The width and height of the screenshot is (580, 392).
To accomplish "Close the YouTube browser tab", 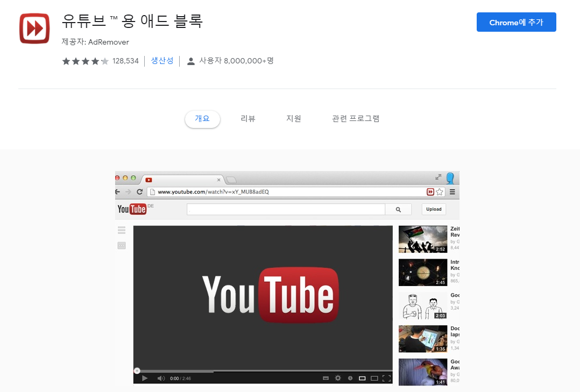I will pos(218,180).
